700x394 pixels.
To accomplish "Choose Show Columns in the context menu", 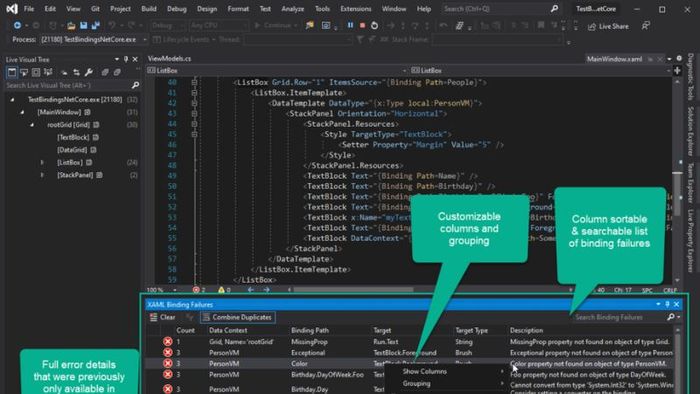I will pyautogui.click(x=424, y=371).
